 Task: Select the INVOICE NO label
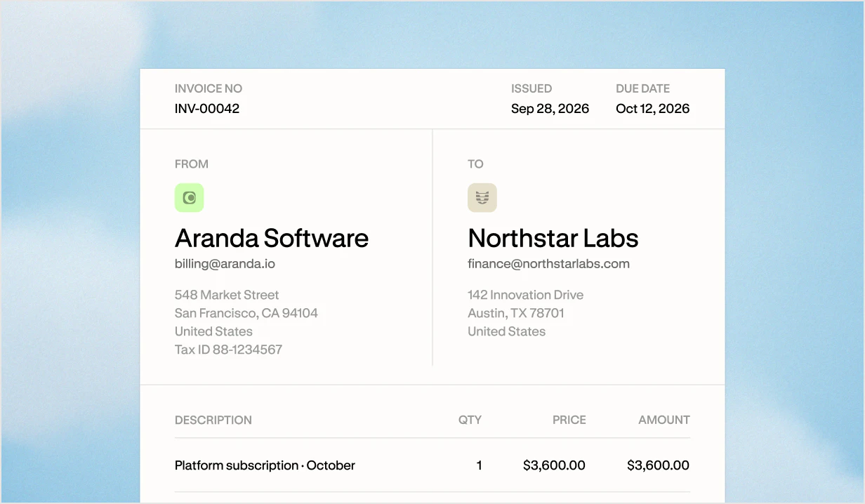[x=209, y=88]
